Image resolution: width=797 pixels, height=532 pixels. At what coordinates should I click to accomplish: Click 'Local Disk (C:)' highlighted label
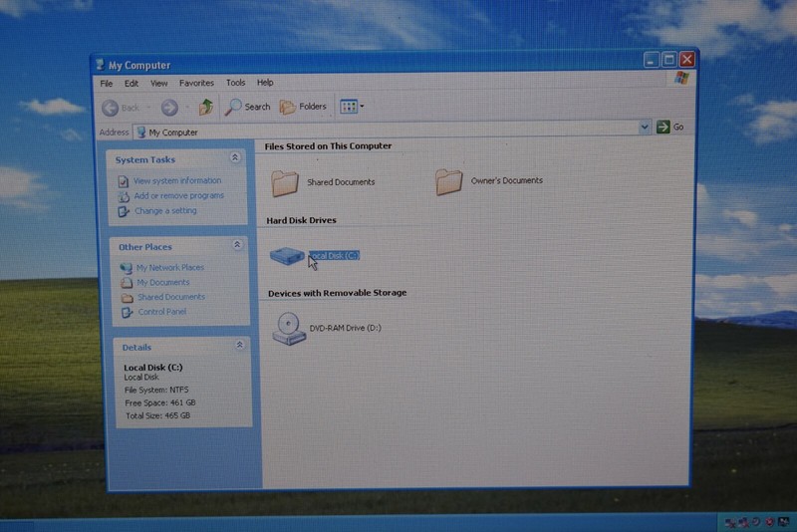pyautogui.click(x=334, y=256)
